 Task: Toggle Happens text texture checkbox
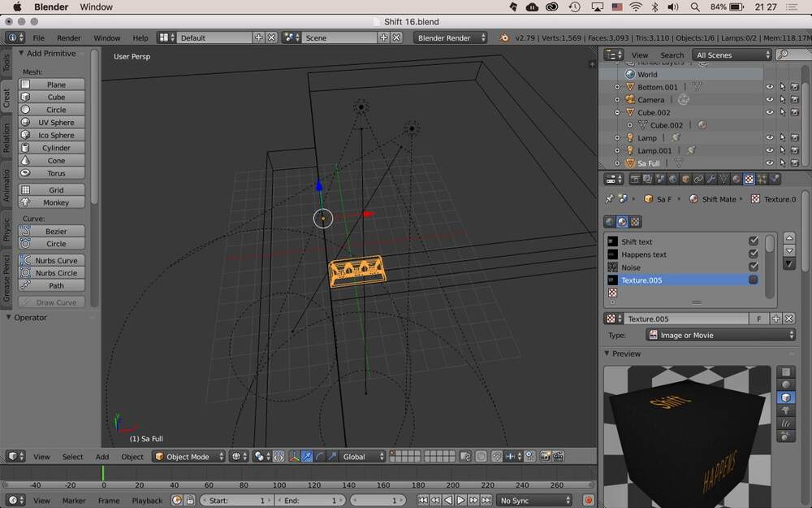[754, 254]
